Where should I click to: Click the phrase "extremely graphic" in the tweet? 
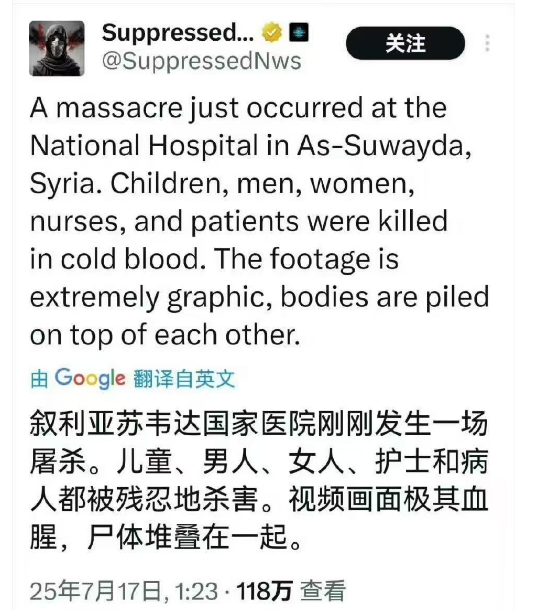(x=151, y=298)
